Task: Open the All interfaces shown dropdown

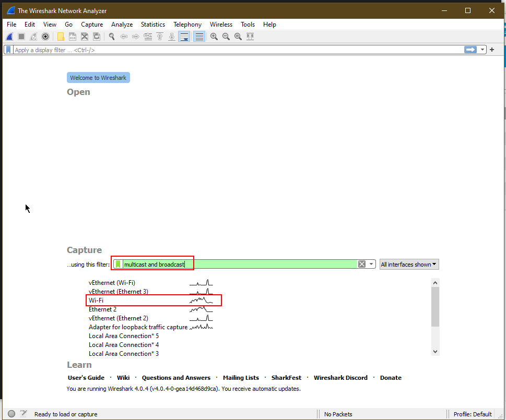Action: [x=409, y=264]
